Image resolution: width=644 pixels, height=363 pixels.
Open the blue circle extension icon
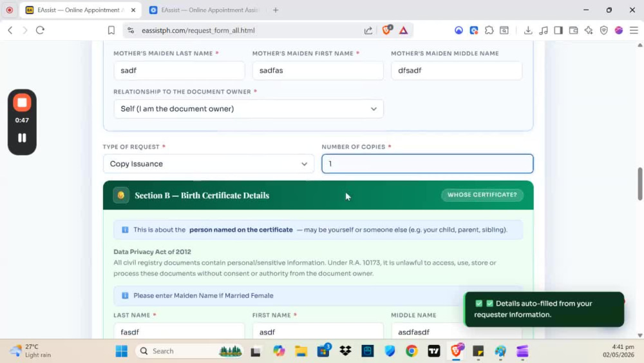pyautogui.click(x=459, y=30)
